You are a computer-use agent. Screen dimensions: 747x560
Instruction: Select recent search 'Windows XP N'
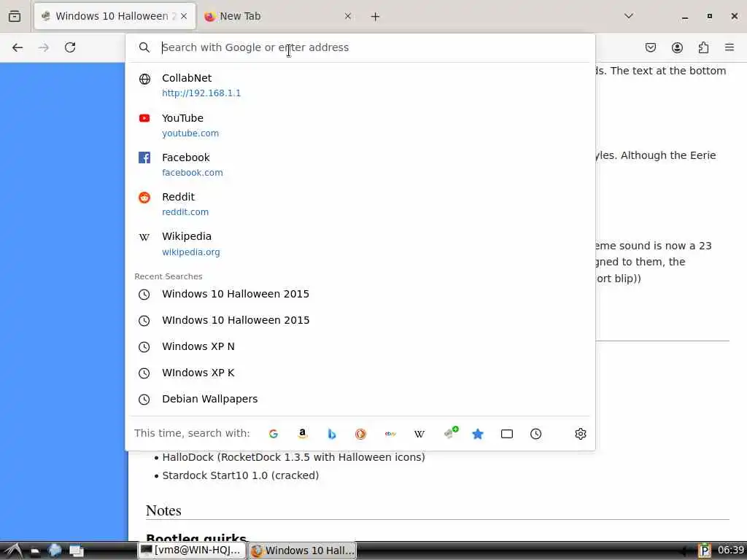click(x=360, y=346)
